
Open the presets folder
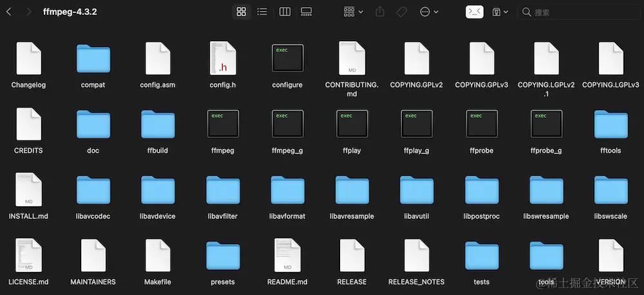223,256
